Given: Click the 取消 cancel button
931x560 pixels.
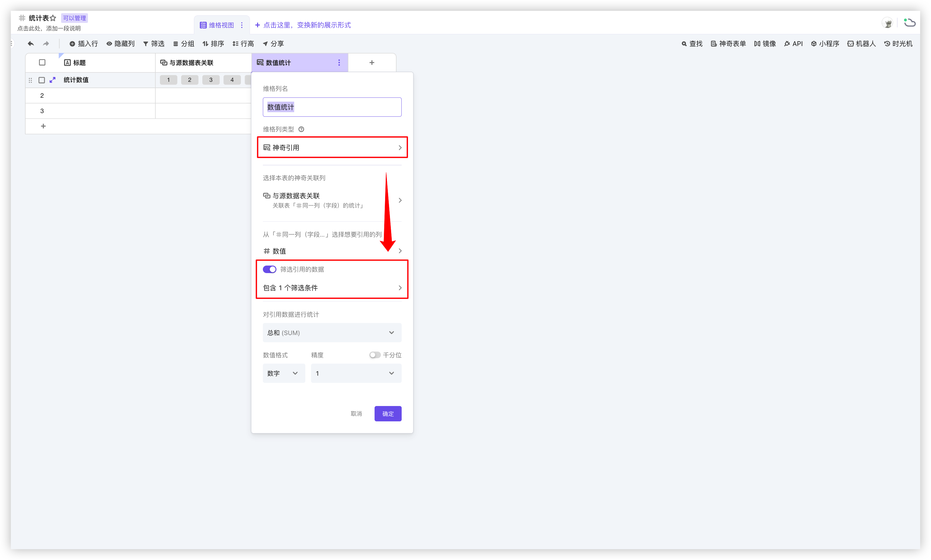Looking at the screenshot, I should pos(356,414).
